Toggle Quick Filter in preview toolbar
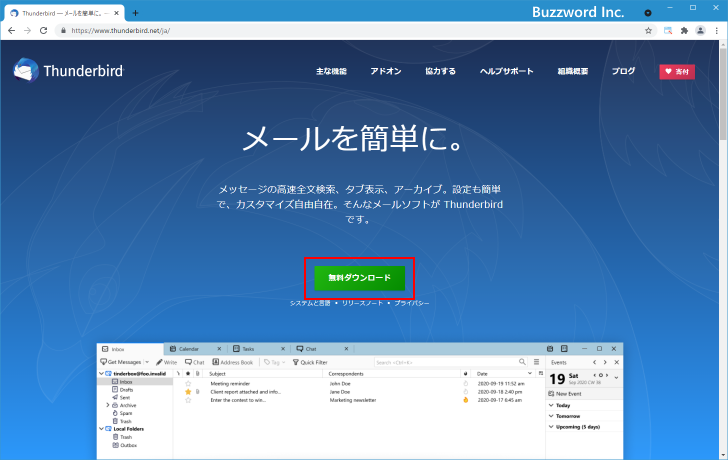The width and height of the screenshot is (728, 460). click(310, 362)
